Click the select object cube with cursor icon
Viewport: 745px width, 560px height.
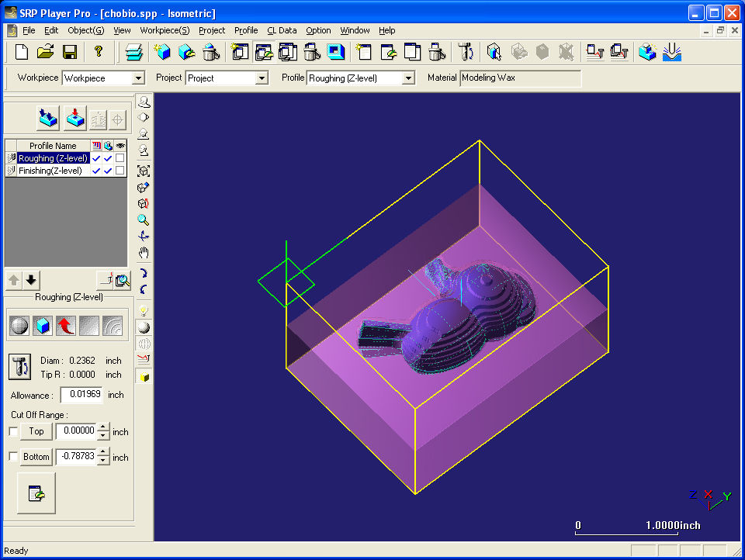494,52
